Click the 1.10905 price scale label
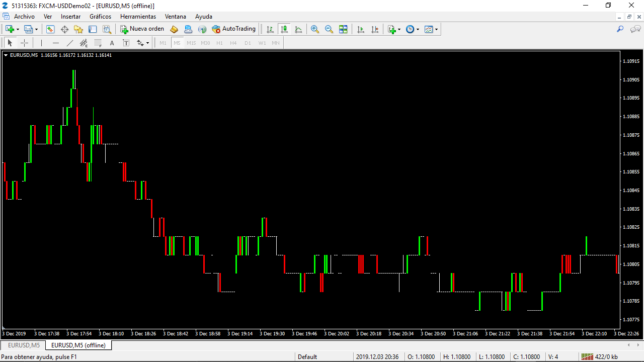This screenshot has width=644, height=362. pyautogui.click(x=631, y=79)
